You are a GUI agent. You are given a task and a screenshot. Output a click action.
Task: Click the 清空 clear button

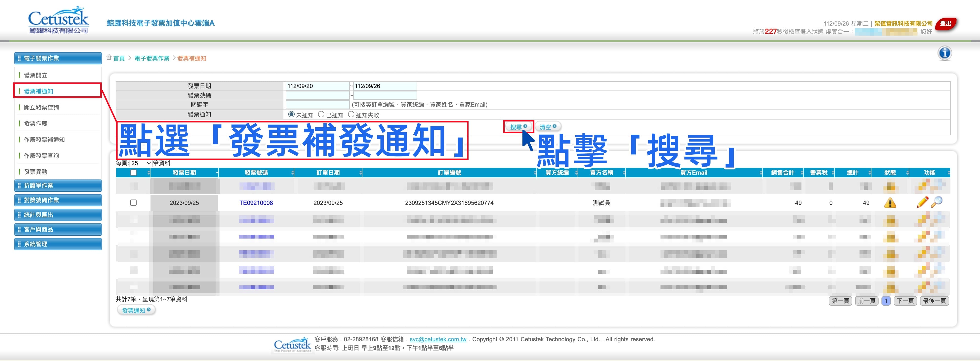point(548,127)
